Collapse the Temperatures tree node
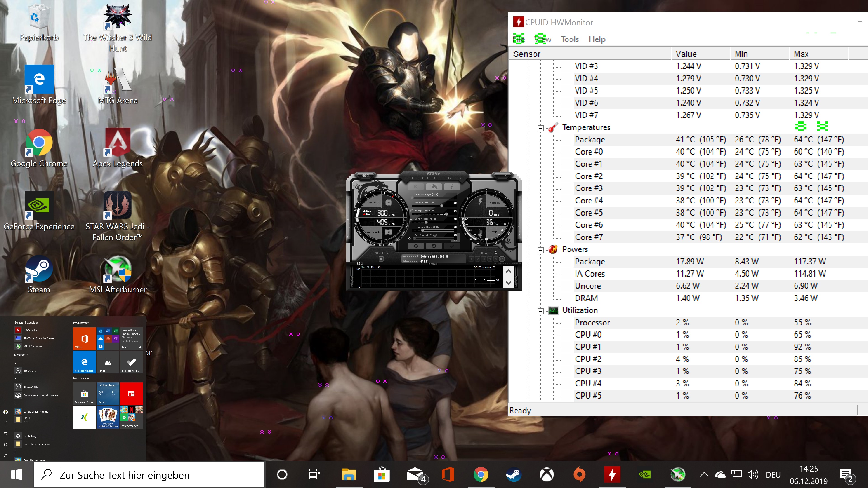 (540, 128)
